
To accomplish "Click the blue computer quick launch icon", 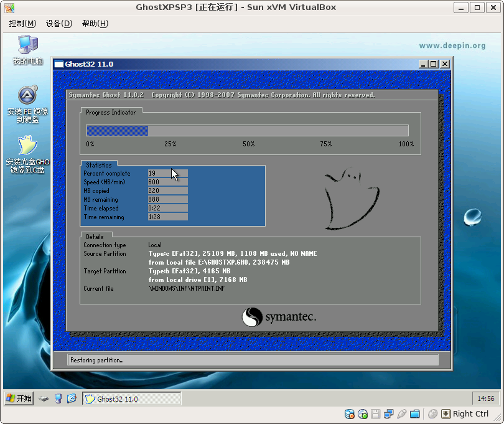I will point(58,399).
